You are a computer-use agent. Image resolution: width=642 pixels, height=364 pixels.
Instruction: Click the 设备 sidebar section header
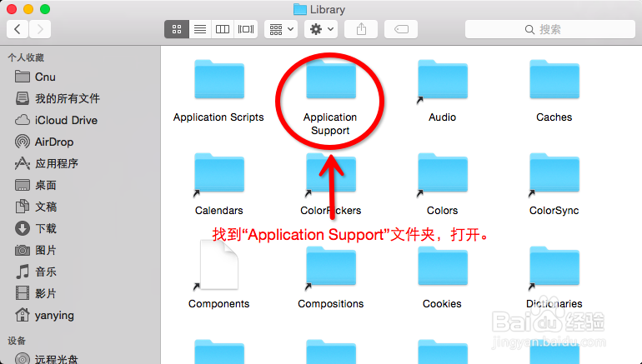[x=17, y=341]
